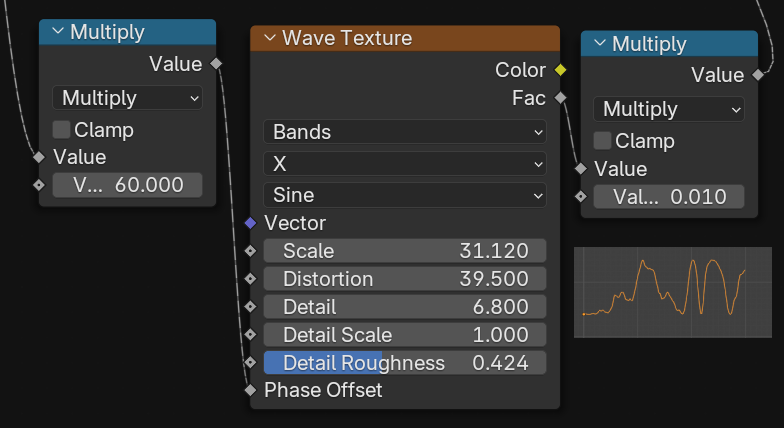Open the X direction dropdown
This screenshot has height=428, width=784.
404,163
